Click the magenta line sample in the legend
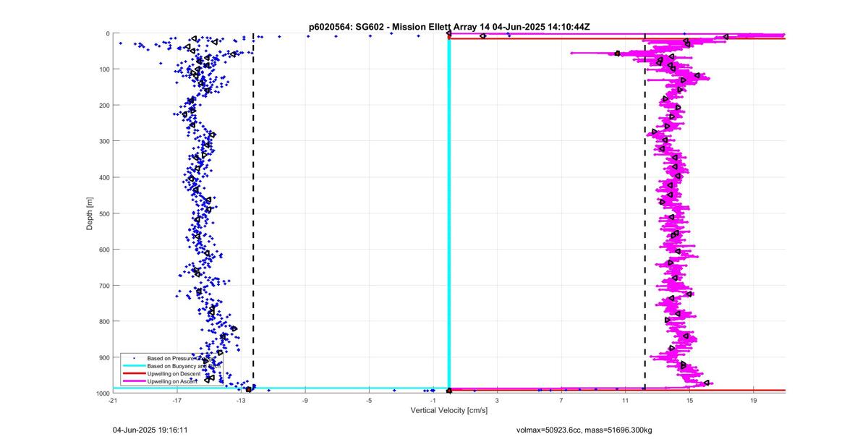Viewport: 868px width, 442px height. (x=133, y=381)
